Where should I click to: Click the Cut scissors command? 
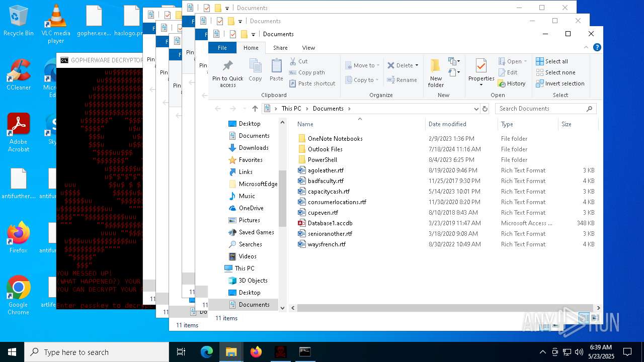pyautogui.click(x=299, y=61)
